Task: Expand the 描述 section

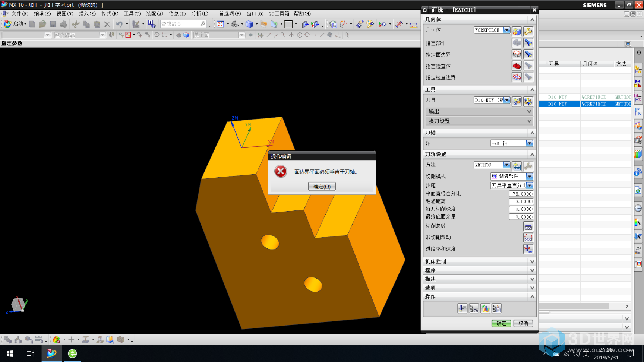Action: point(479,279)
